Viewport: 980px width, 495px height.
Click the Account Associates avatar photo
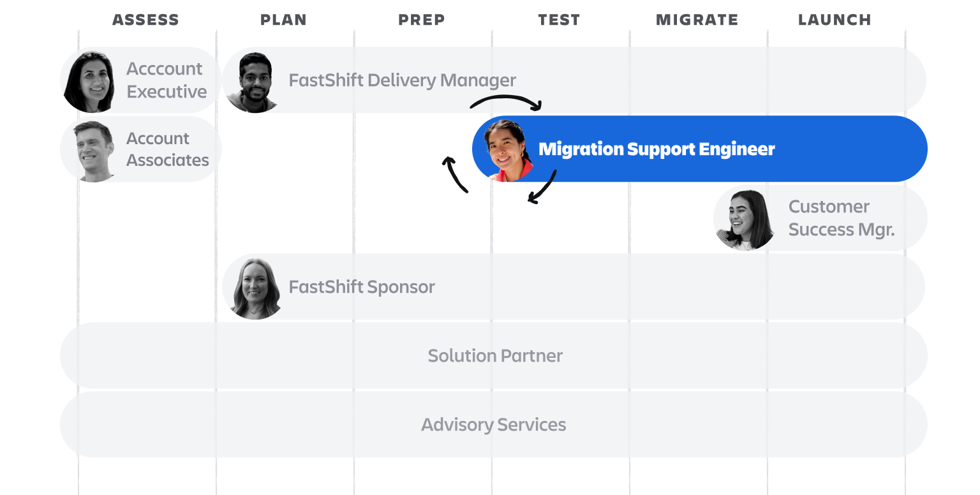coord(94,151)
